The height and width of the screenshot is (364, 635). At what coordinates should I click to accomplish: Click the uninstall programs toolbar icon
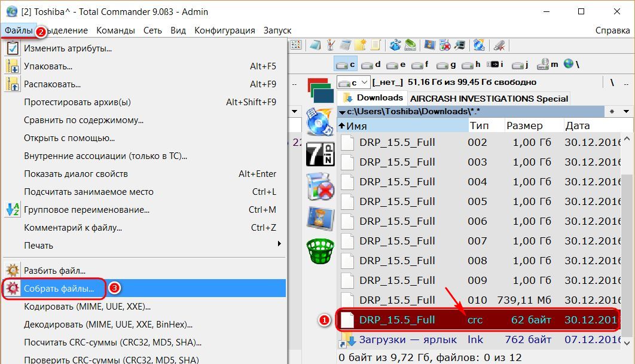click(x=445, y=45)
